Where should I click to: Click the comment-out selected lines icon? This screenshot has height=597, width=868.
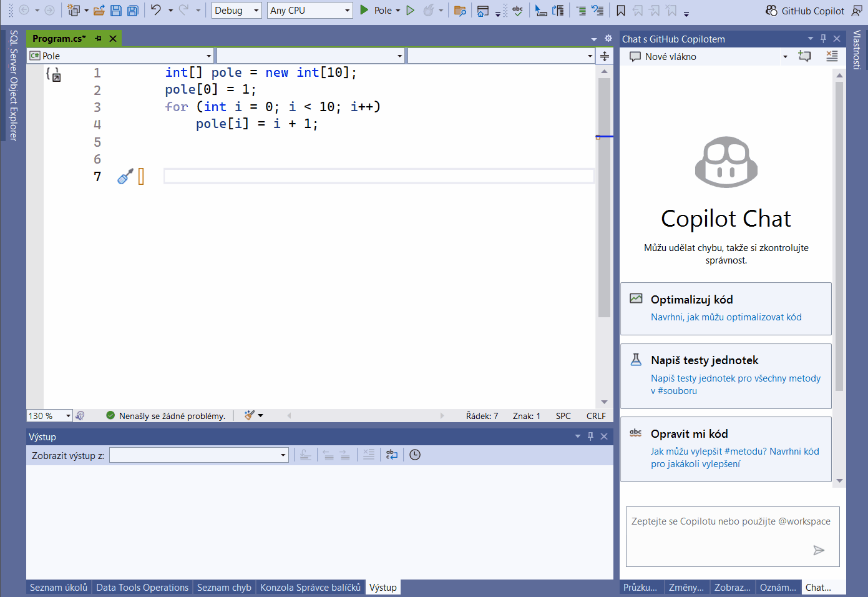pos(580,11)
